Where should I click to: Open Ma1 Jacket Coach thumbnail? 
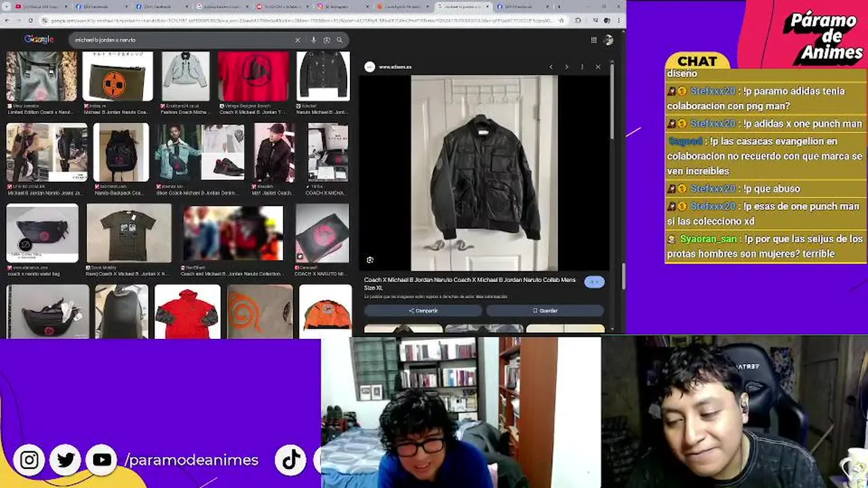pos(274,152)
